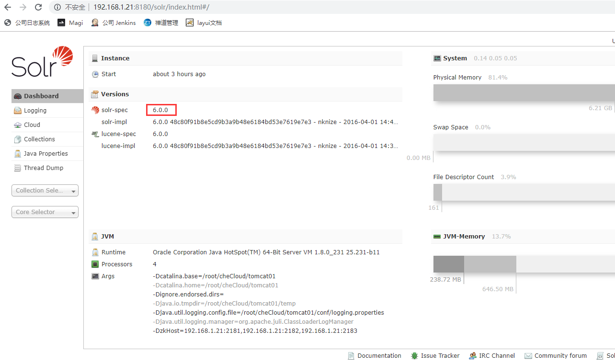Image resolution: width=615 pixels, height=364 pixels.
Task: Visit the Community forum link
Action: click(x=560, y=355)
